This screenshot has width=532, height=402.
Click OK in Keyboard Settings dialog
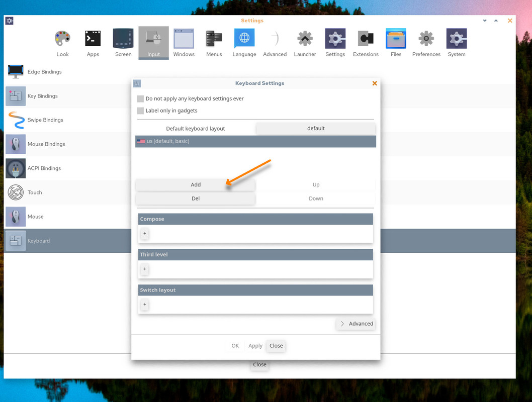pos(235,346)
